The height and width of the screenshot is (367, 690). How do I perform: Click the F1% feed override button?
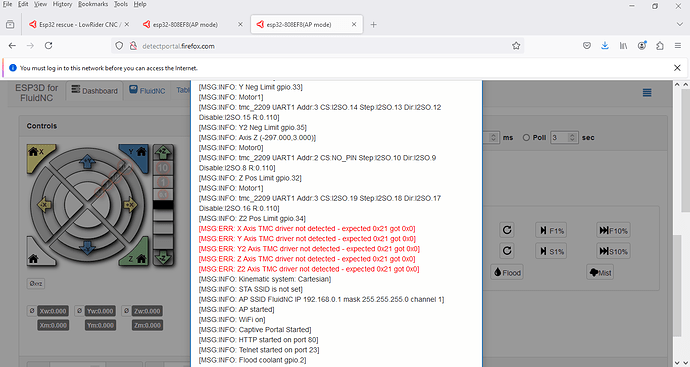(551, 230)
